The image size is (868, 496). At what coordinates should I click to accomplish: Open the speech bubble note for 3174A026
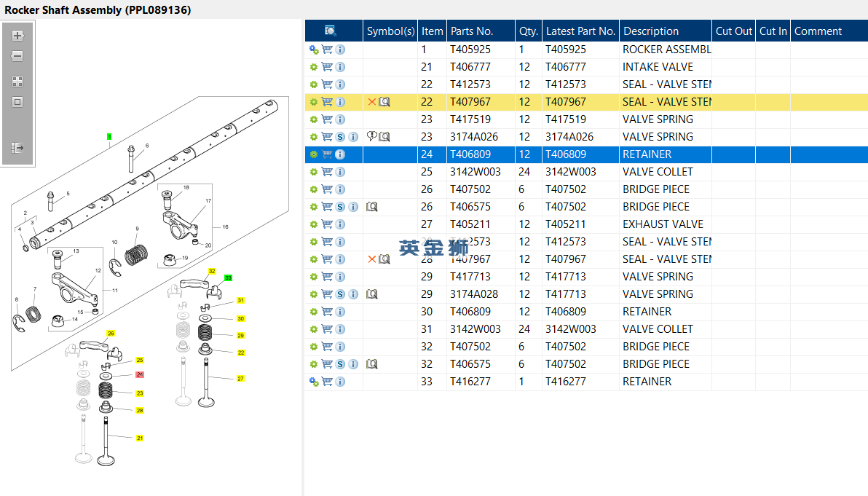point(372,137)
